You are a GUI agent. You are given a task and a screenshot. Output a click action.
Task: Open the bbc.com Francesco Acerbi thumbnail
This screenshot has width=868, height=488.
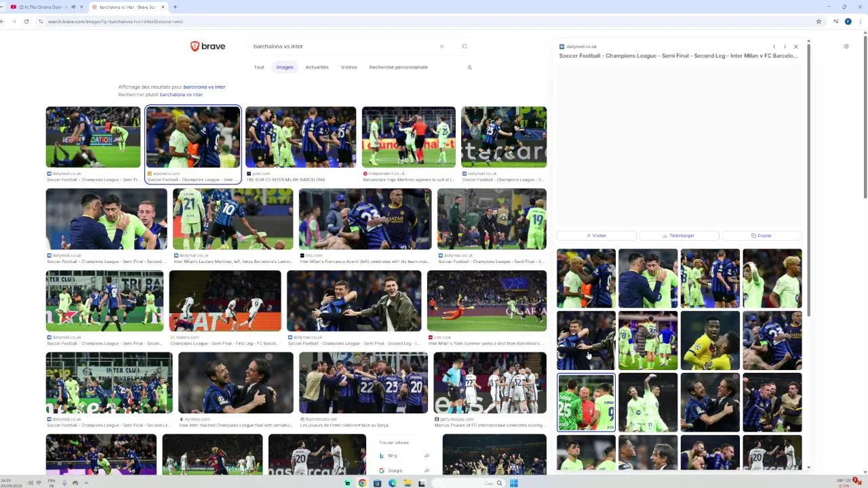(x=365, y=219)
